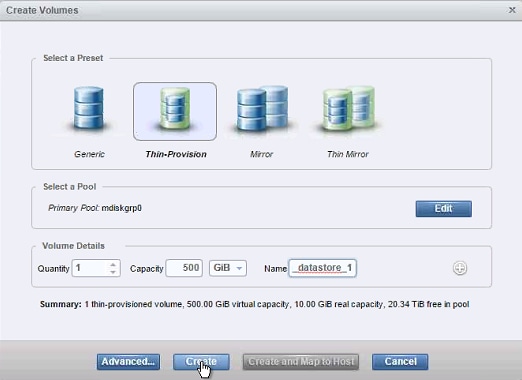Click the Generic preset label
The width and height of the screenshot is (522, 380).
coord(89,154)
